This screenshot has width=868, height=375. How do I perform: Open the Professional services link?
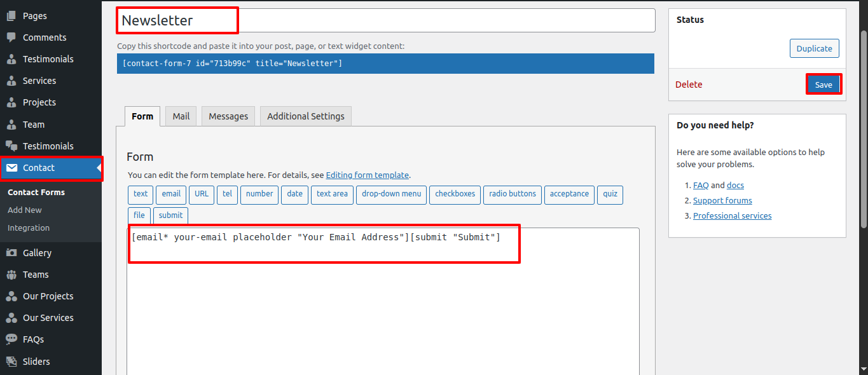[x=733, y=216]
